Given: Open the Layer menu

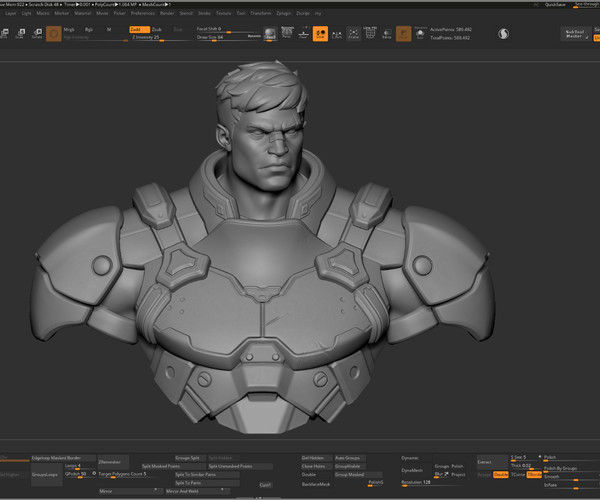Looking at the screenshot, I should (11, 13).
